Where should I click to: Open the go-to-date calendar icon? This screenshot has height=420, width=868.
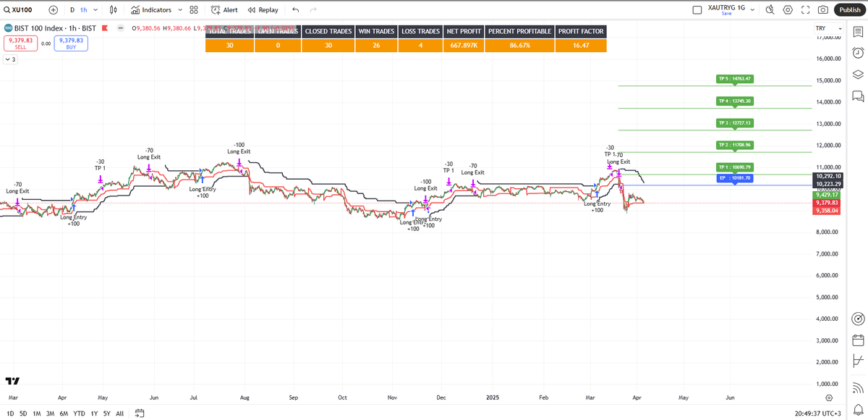pos(140,413)
